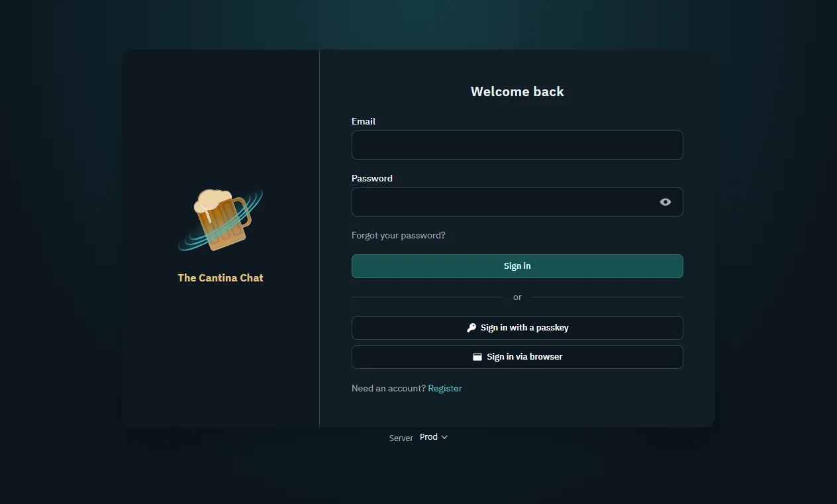Viewport: 837px width, 504px height.
Task: Click the Sign in button
Action: (x=517, y=266)
